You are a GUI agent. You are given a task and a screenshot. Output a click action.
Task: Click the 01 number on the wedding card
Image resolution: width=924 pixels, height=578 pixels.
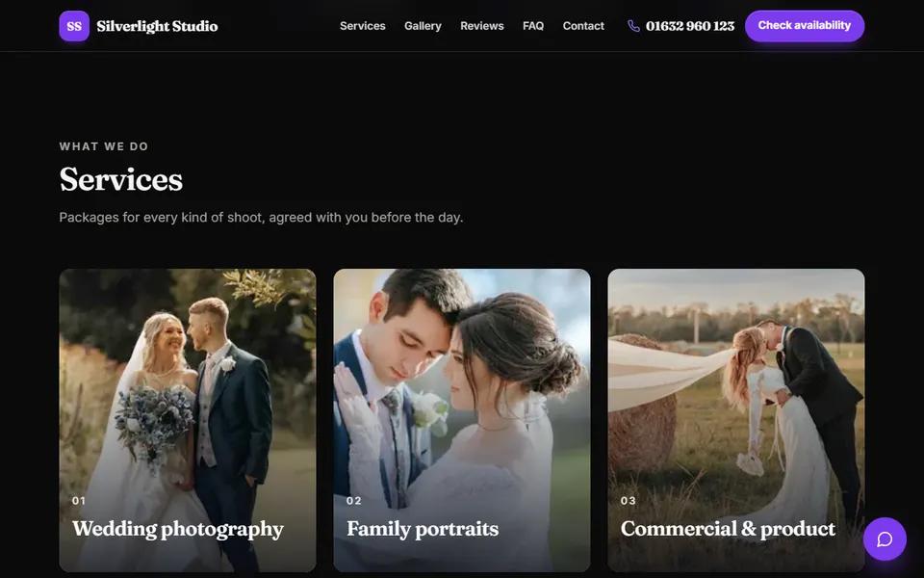tap(79, 501)
